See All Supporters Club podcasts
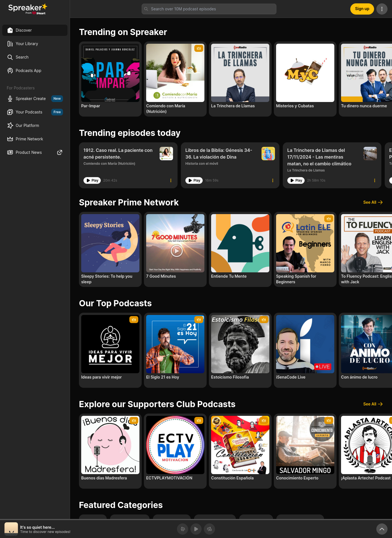The image size is (392, 538). click(373, 404)
